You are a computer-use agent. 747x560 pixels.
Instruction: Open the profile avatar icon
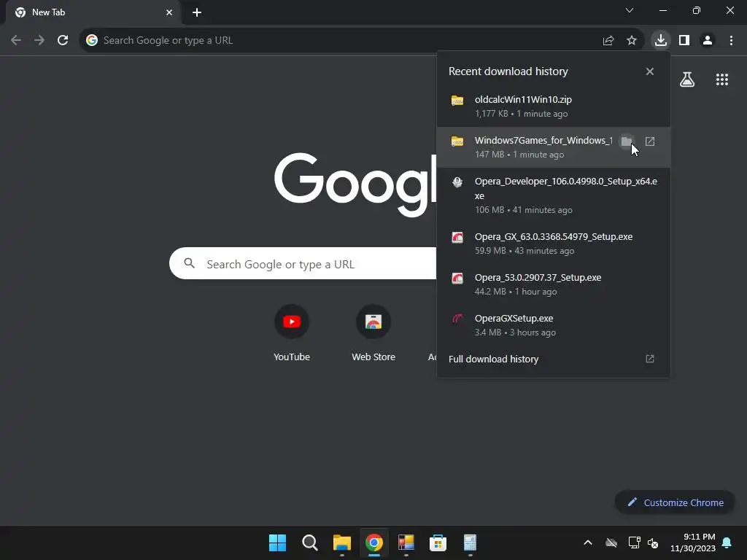point(708,40)
